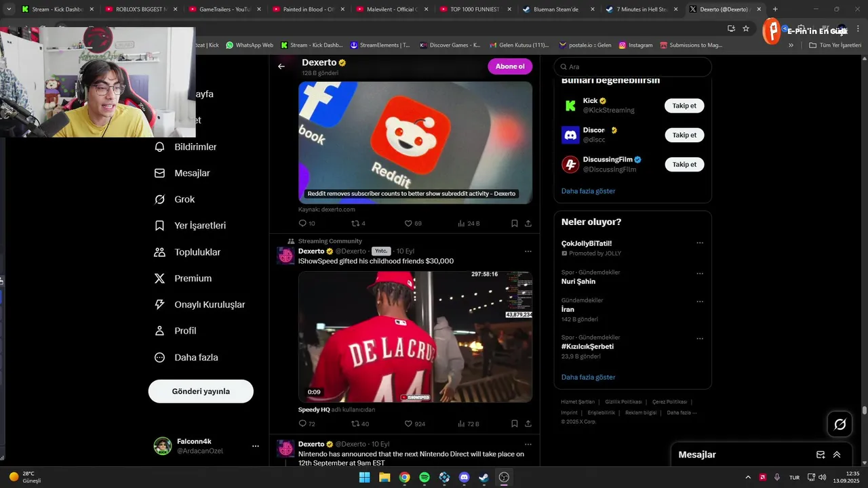
Task: Show more suggested accounts via Daha fazla göster
Action: tap(588, 191)
